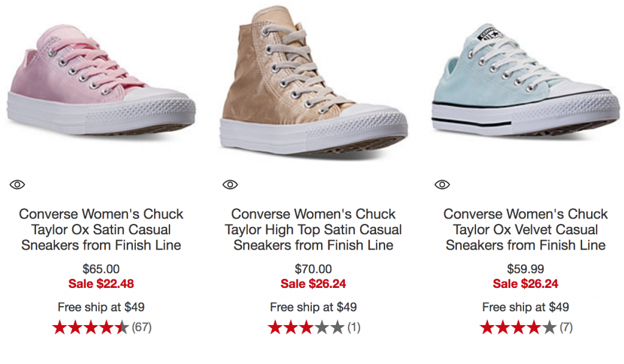The width and height of the screenshot is (624, 364).
Task: Open the 67 reviews count
Action: [x=141, y=327]
